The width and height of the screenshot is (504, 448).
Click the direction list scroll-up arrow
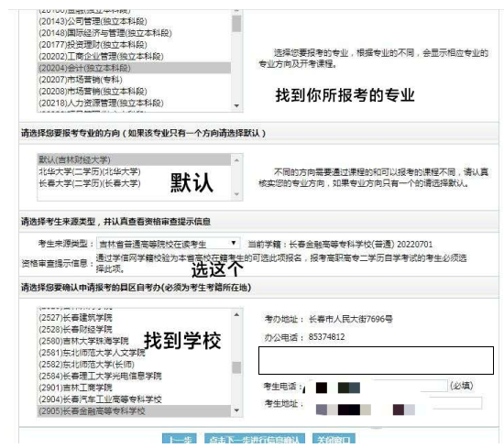point(236,160)
